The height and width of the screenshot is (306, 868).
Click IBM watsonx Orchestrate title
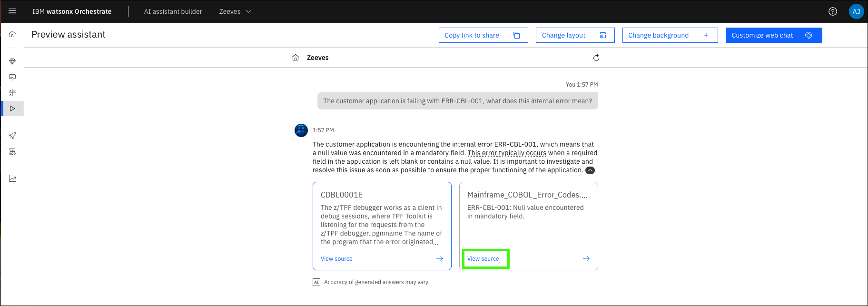pos(72,11)
